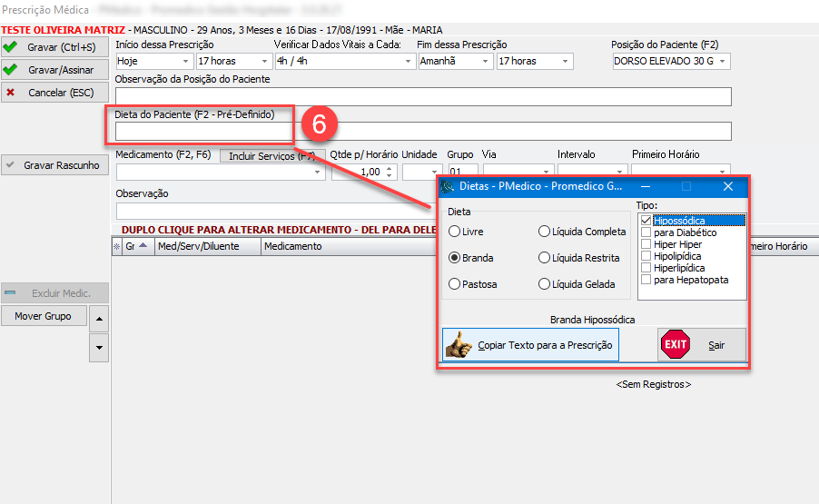The width and height of the screenshot is (819, 504).
Task: Enable the para Diabético checkbox
Action: pyautogui.click(x=646, y=232)
